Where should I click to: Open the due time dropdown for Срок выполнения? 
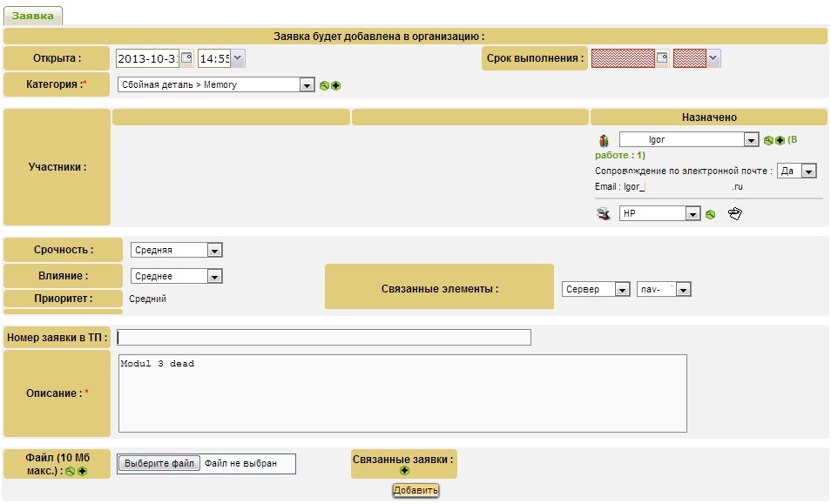coord(713,58)
